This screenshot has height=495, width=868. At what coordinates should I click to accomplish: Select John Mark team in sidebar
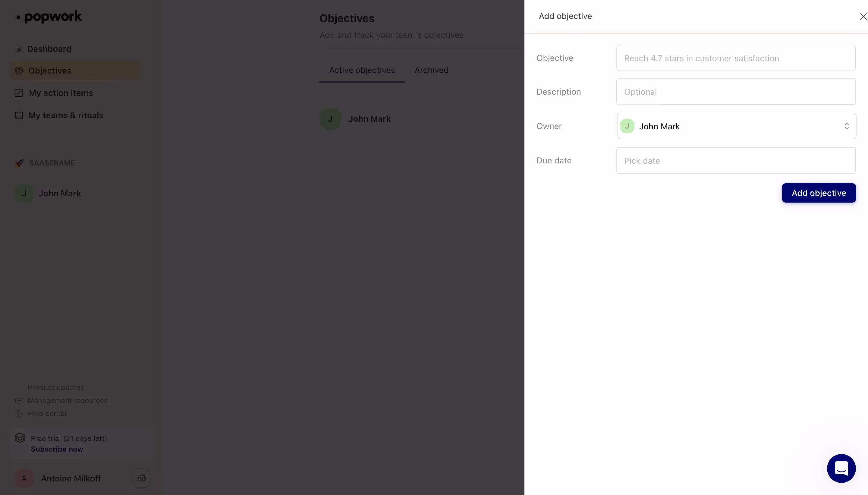point(59,194)
